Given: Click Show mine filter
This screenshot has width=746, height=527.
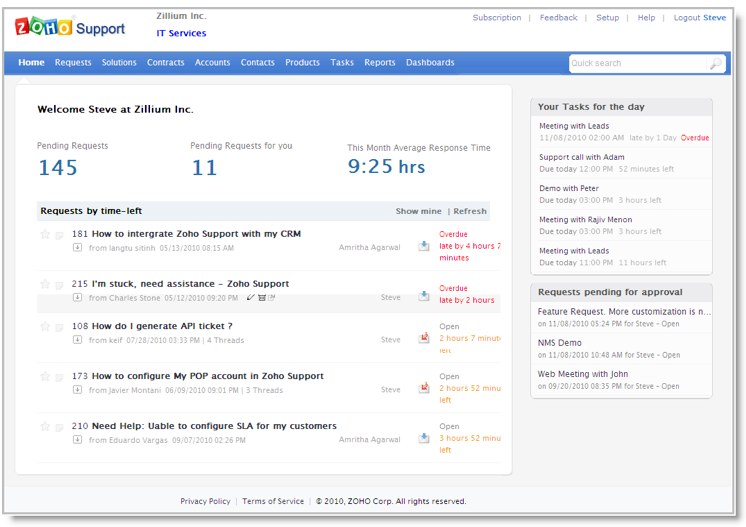Looking at the screenshot, I should [419, 211].
